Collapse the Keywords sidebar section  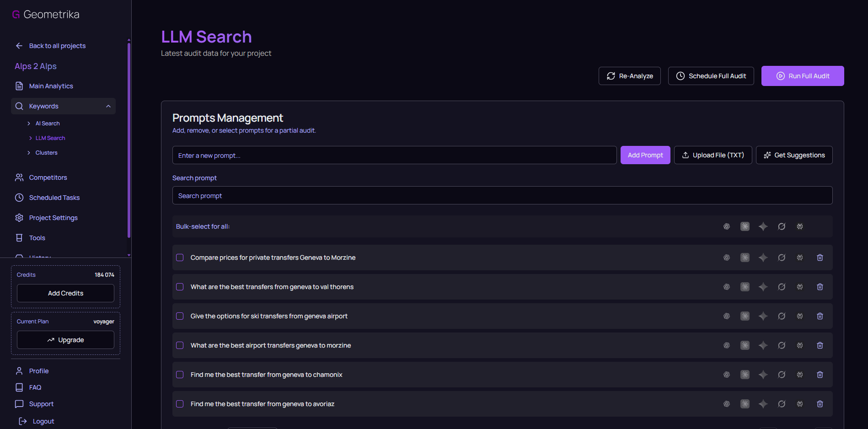(x=108, y=106)
